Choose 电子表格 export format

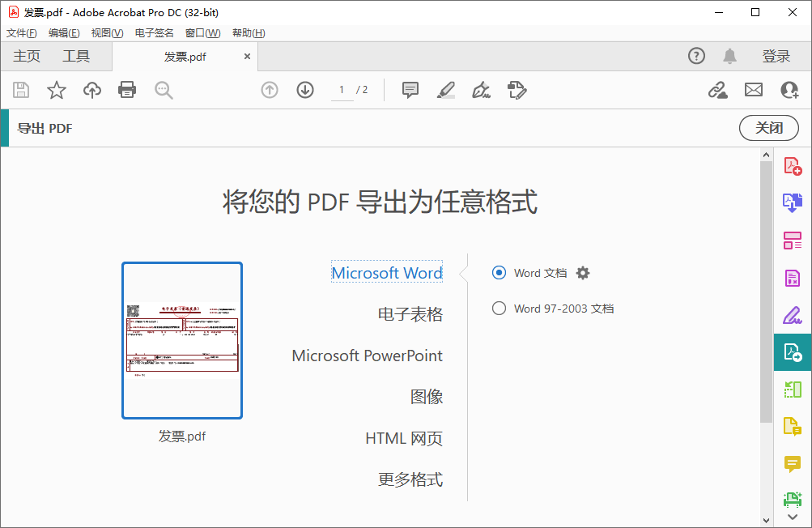[x=410, y=314]
